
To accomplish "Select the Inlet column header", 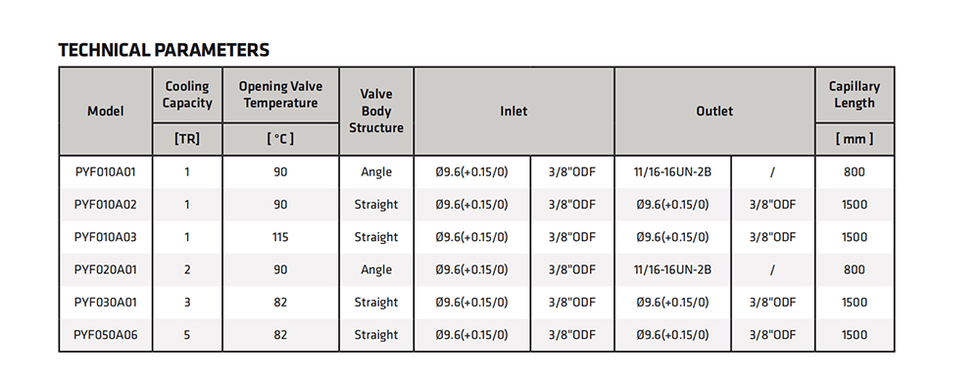I will click(514, 112).
